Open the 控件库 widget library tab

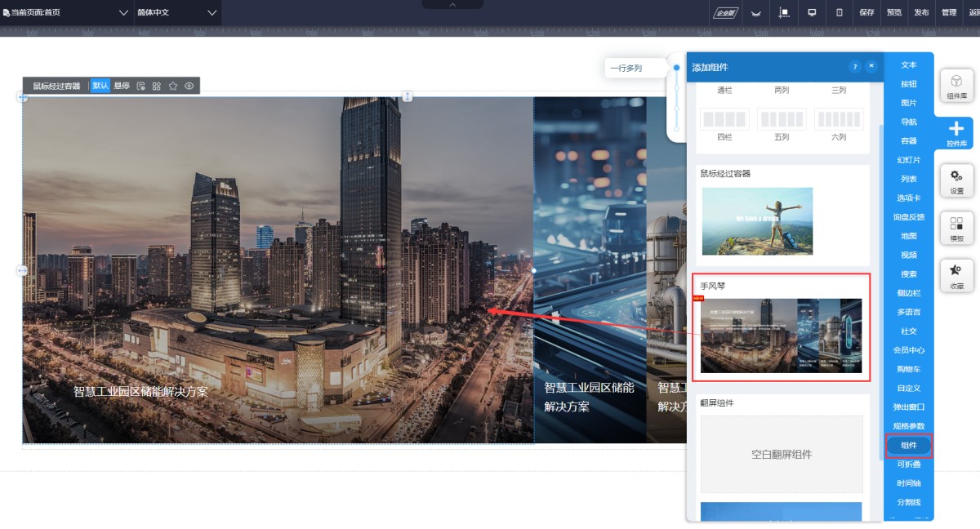pos(956,133)
